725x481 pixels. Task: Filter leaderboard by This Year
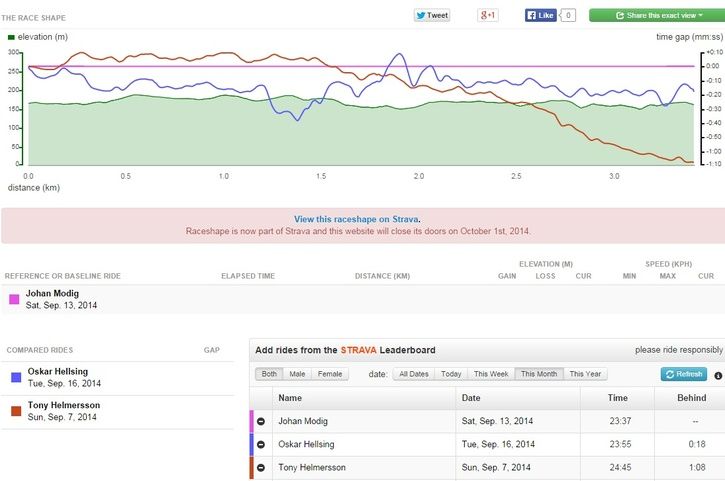(x=585, y=374)
